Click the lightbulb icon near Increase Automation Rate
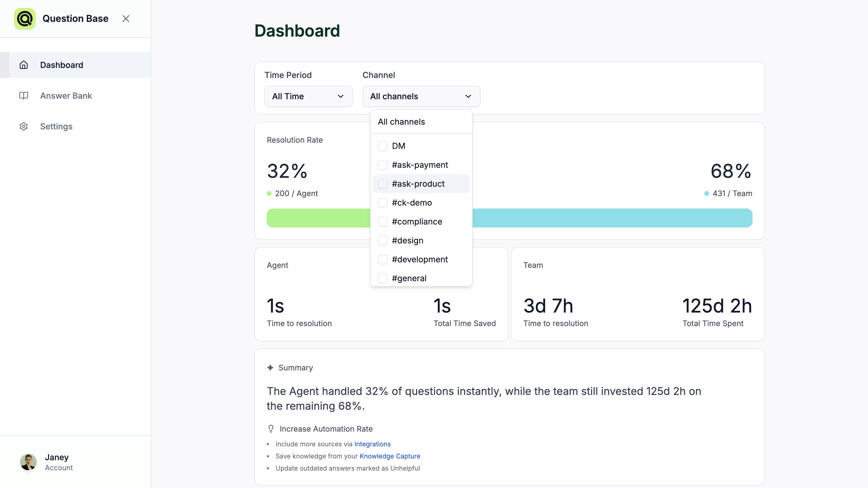Viewport: 868px width, 488px height. [271, 429]
